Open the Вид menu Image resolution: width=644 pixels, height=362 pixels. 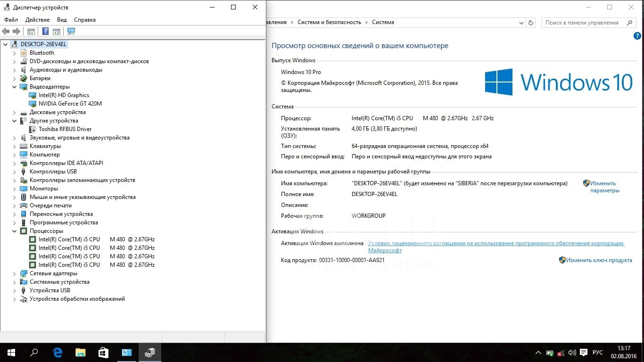click(x=62, y=20)
